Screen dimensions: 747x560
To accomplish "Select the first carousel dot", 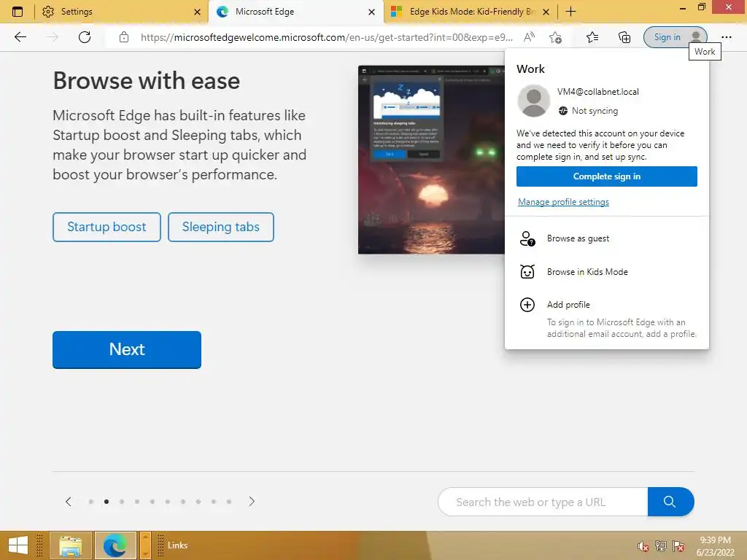I will pos(91,502).
